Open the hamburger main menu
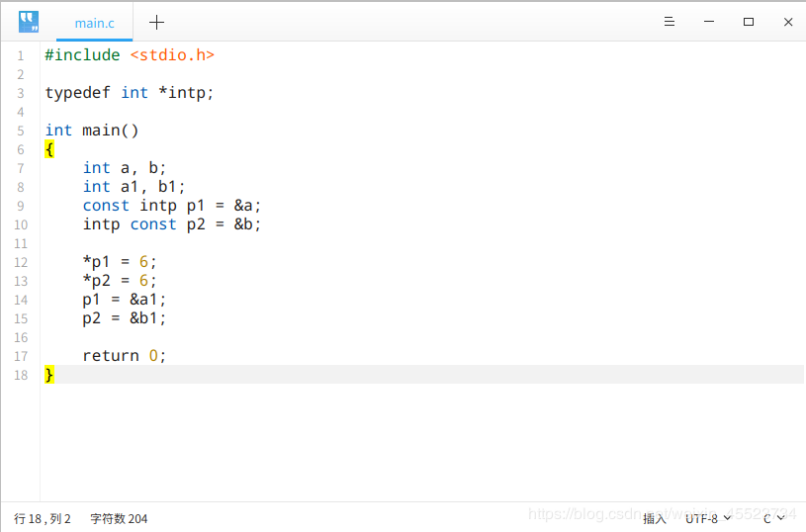 click(670, 22)
